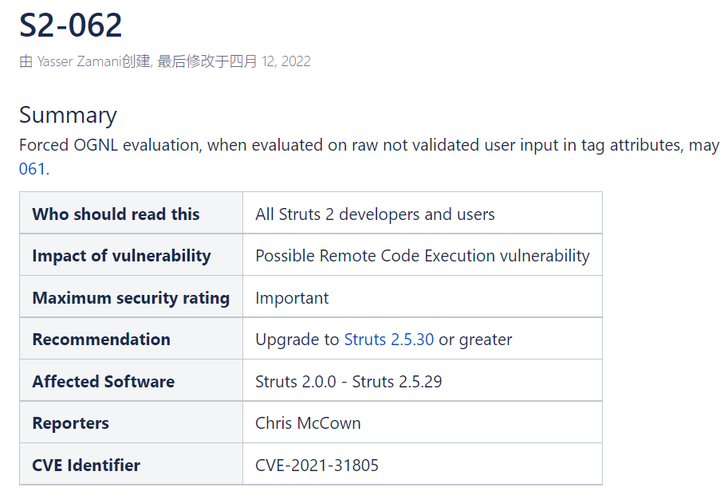This screenshot has width=720, height=495.
Task: Click the "All Struts 2 developers and users" cell
Action: click(375, 214)
